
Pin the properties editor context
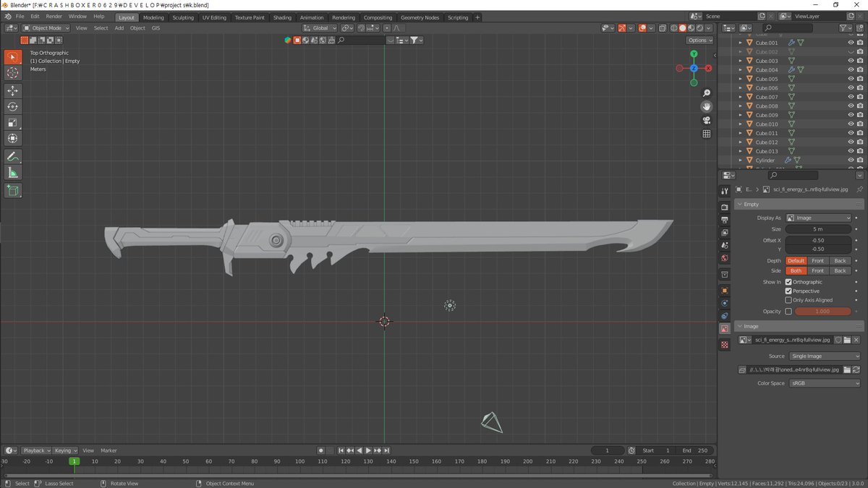[x=859, y=189]
